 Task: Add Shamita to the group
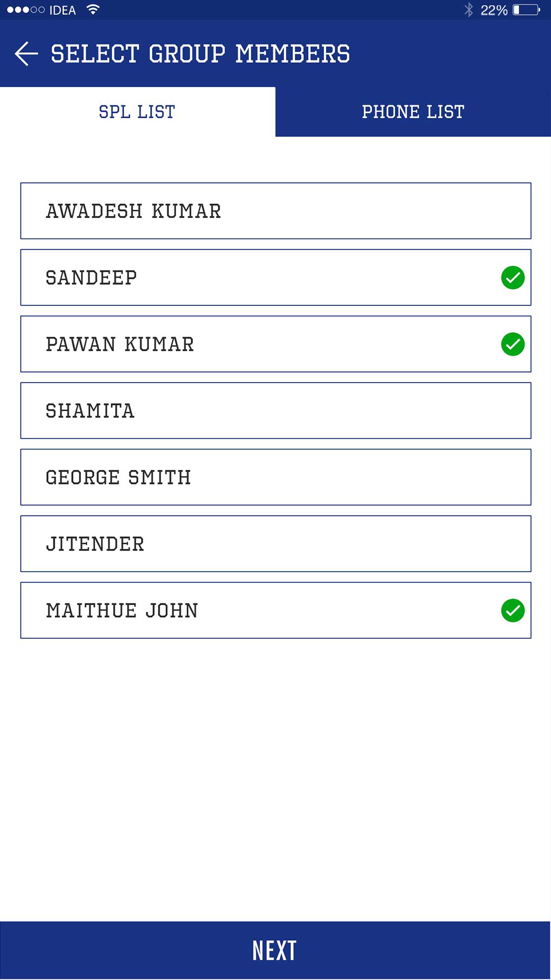[x=275, y=410]
